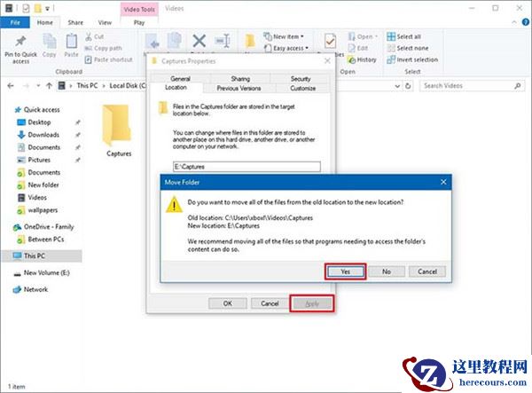The width and height of the screenshot is (532, 393).
Task: Open recent locations dropdown arrow
Action: coord(38,86)
